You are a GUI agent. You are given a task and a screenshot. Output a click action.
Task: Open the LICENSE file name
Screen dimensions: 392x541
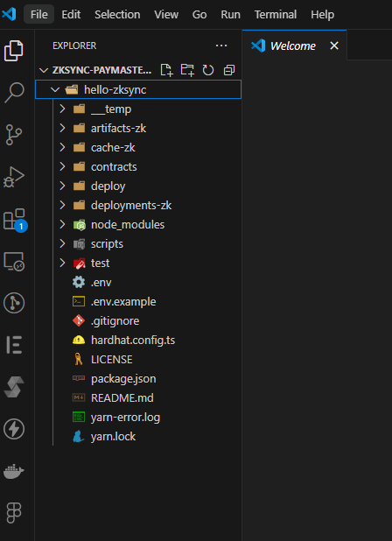[x=112, y=360]
